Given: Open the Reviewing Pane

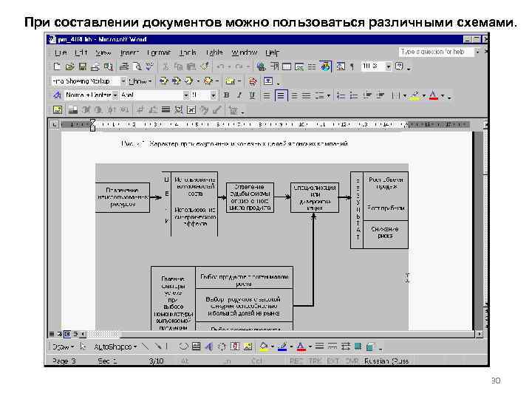Looking at the screenshot, I should click(268, 81).
